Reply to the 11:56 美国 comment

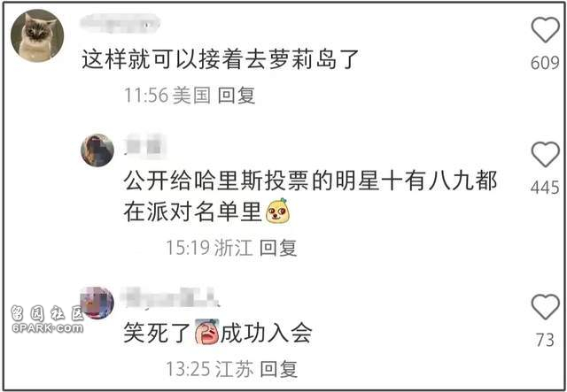pyautogui.click(x=237, y=96)
